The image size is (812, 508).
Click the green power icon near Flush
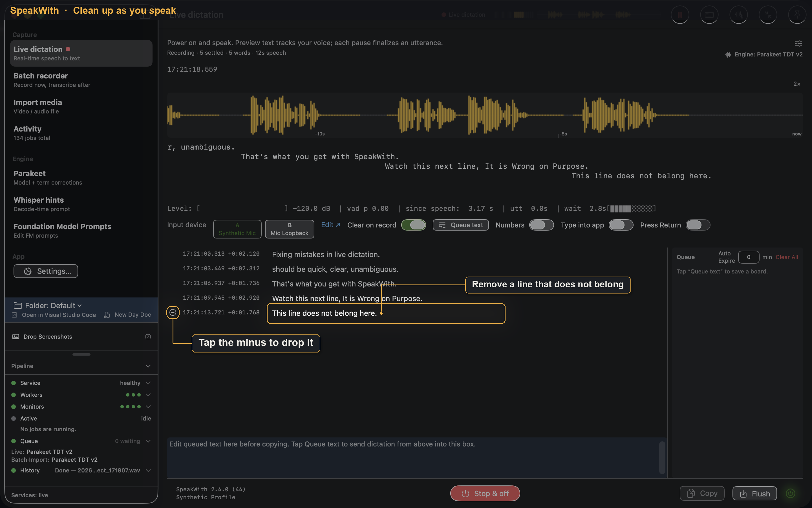[791, 493]
